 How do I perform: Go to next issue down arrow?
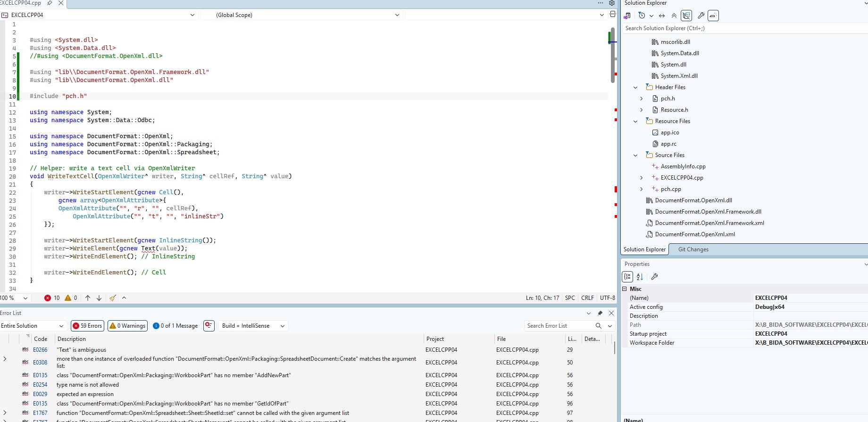(x=99, y=298)
